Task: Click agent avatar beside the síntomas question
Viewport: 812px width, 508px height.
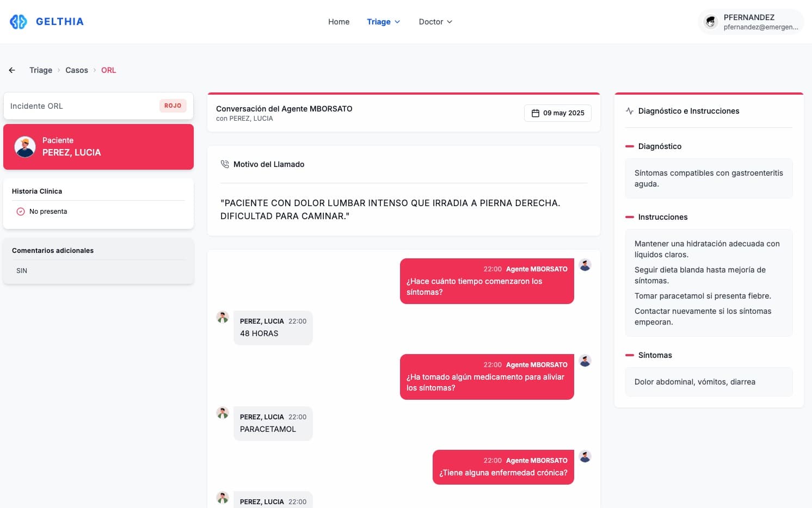Action: point(585,265)
